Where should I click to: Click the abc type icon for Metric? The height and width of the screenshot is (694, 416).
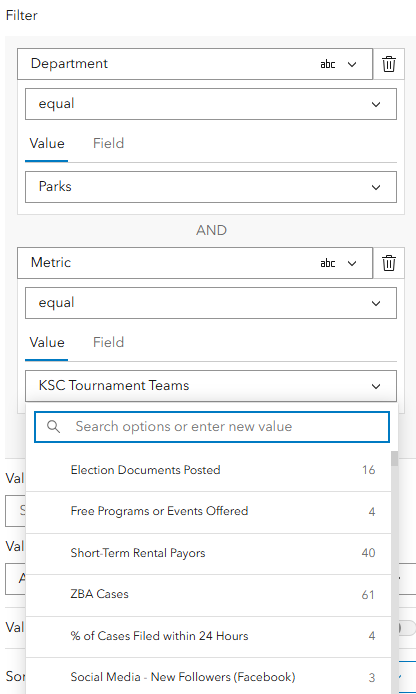click(328, 263)
